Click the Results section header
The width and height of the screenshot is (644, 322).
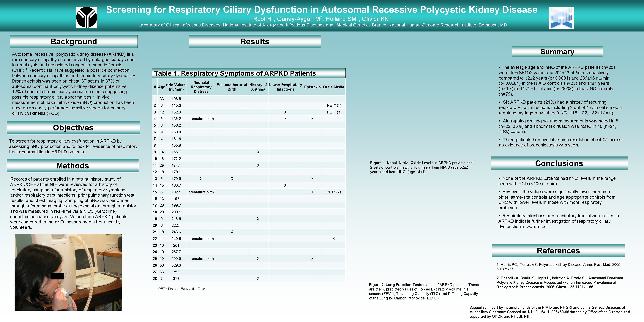pos(255,42)
